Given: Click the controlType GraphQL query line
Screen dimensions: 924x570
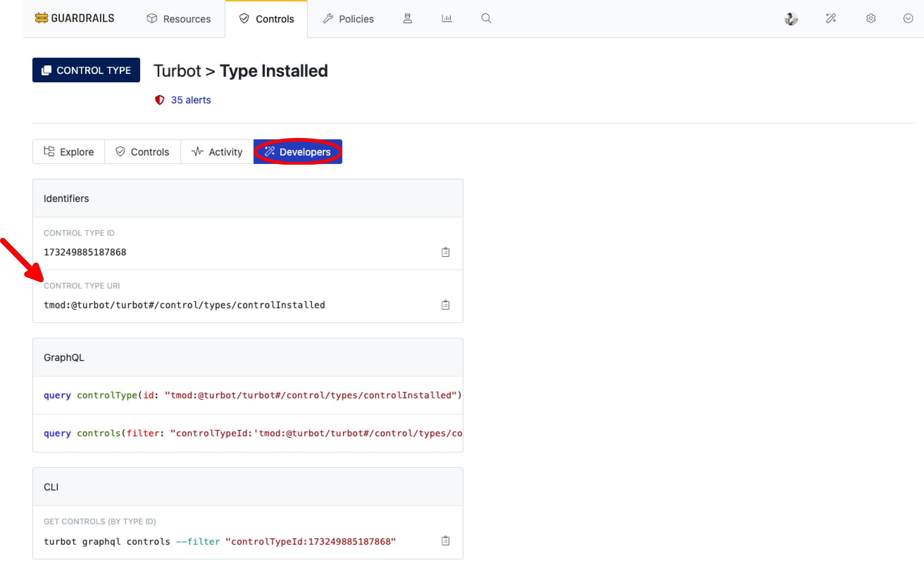Looking at the screenshot, I should click(x=252, y=395).
